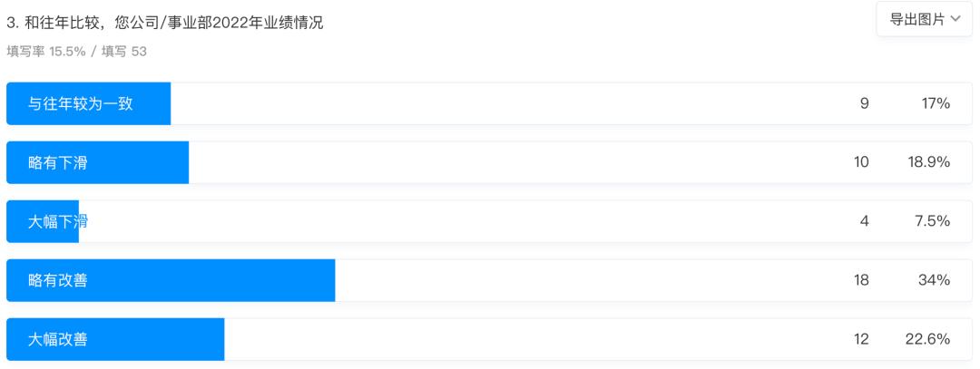Image resolution: width=980 pixels, height=369 pixels.
Task: Select the 略有改善 bar label
Action: pyautogui.click(x=58, y=280)
